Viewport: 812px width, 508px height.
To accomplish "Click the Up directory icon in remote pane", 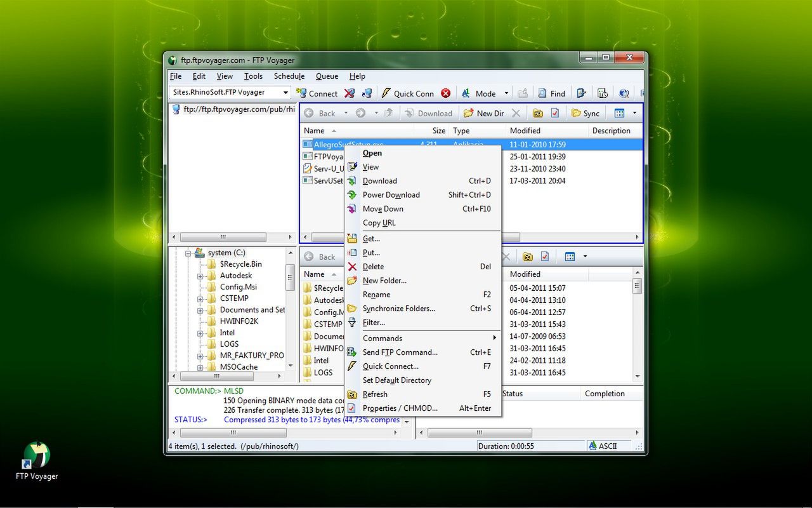I will [389, 113].
